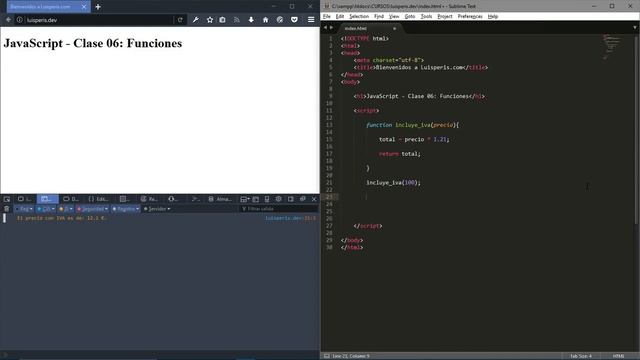Change Tab Size setting in status bar

click(581, 356)
